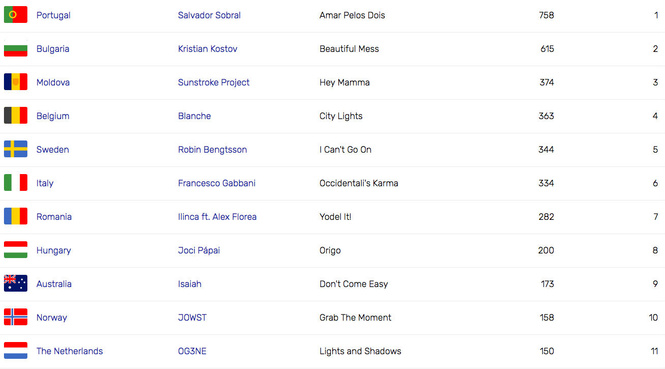Click the Norway flag icon

[x=16, y=317]
